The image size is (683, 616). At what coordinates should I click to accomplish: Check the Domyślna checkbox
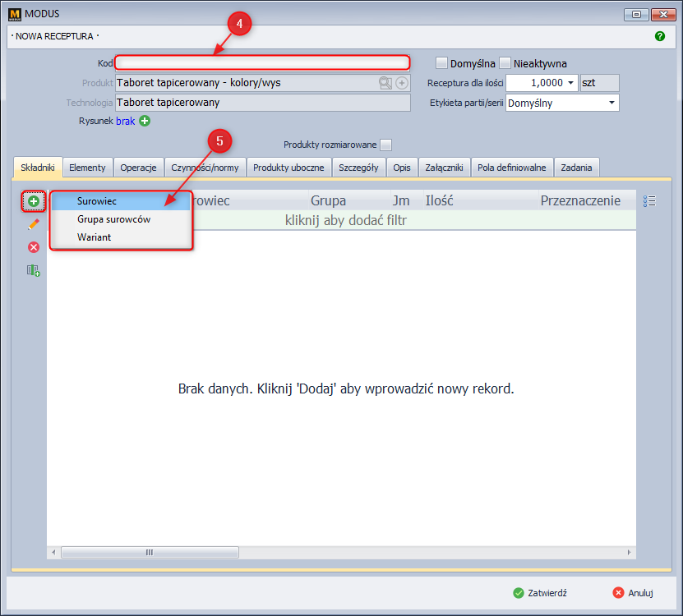[x=441, y=63]
